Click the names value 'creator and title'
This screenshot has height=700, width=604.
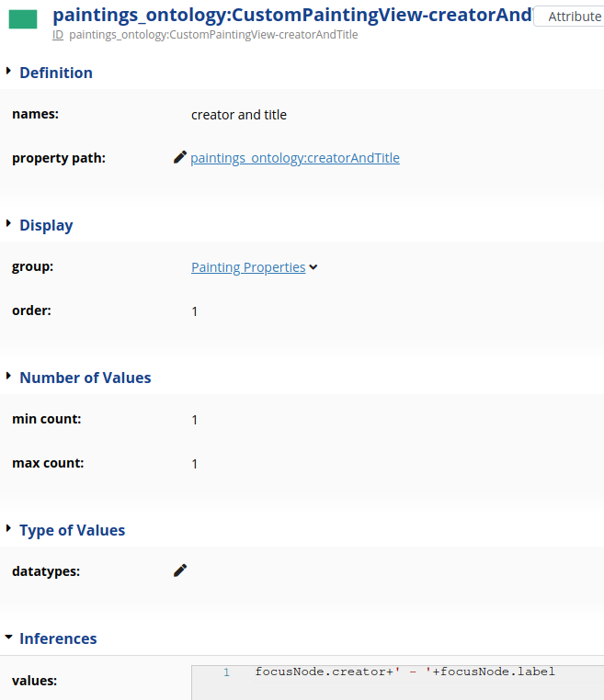click(239, 115)
